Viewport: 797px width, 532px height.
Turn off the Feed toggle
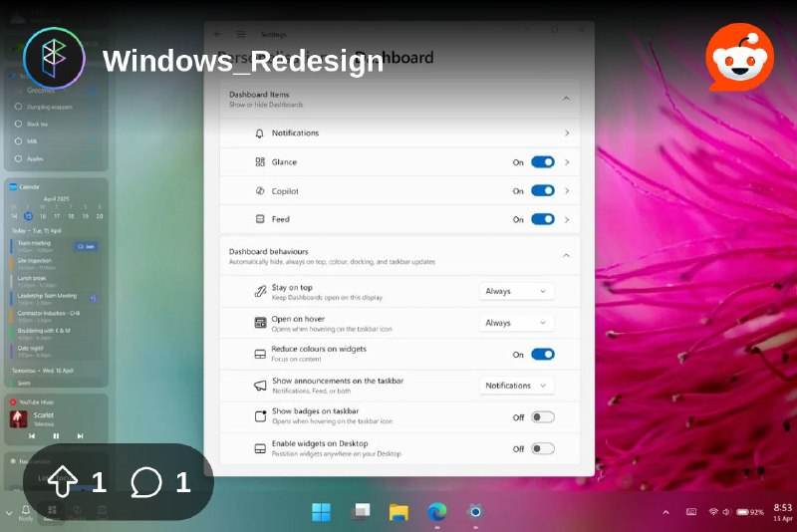pyautogui.click(x=543, y=219)
